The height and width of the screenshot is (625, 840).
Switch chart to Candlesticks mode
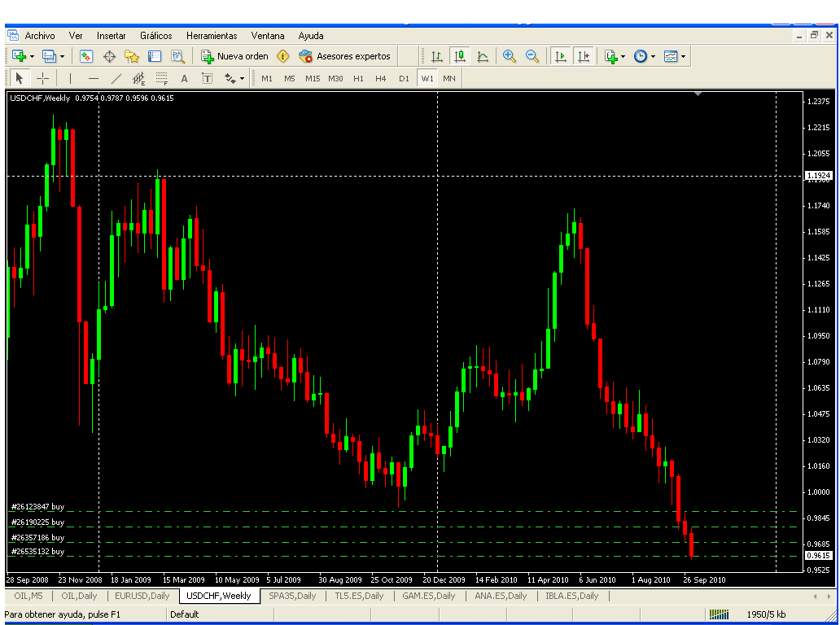pyautogui.click(x=459, y=56)
